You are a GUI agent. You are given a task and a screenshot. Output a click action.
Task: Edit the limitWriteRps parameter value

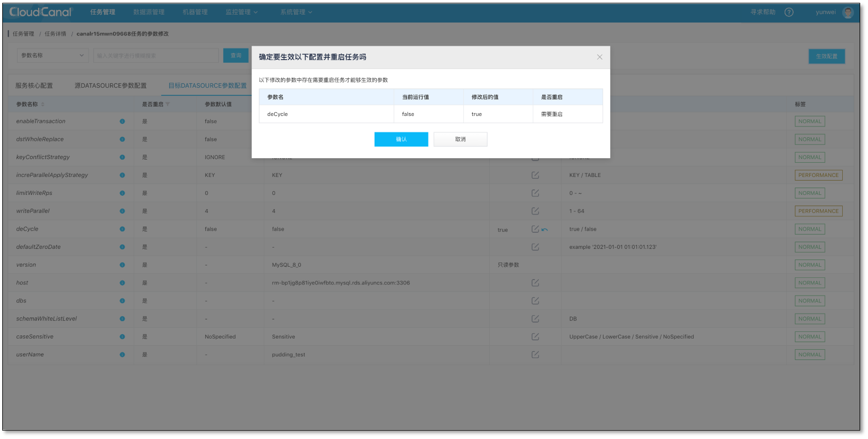tap(535, 193)
